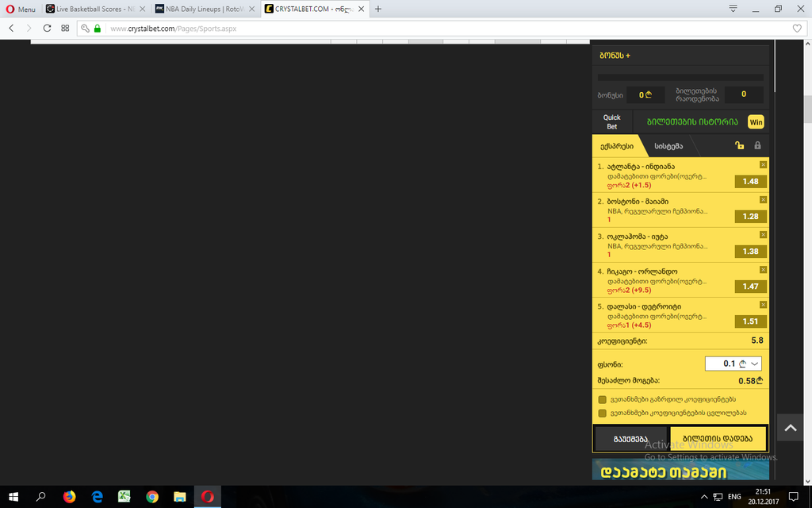The image size is (812, 508).
Task: Open Windows taskbar search
Action: [40, 497]
